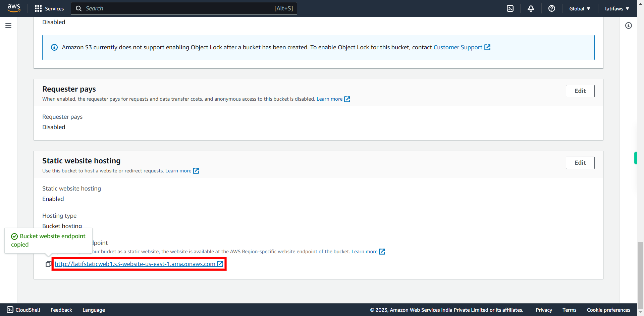Open the info panel icon on right

[628, 25]
